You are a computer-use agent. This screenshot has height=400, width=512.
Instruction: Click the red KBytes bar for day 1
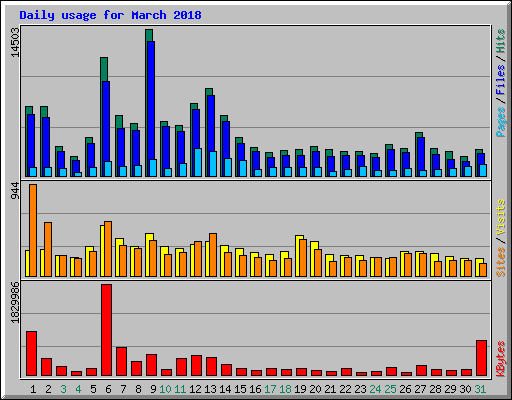(31, 354)
